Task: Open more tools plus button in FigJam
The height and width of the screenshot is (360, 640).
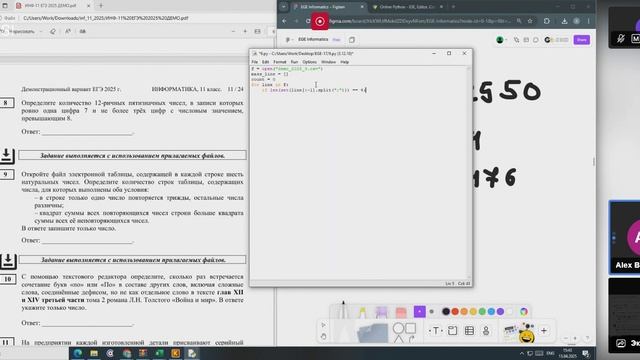Action: pyautogui.click(x=544, y=331)
